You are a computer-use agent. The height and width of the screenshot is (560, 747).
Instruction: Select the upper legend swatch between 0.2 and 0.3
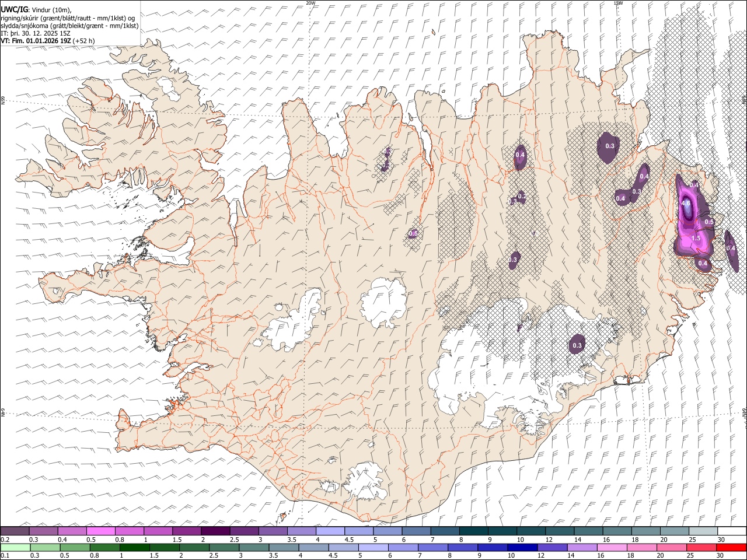15,531
